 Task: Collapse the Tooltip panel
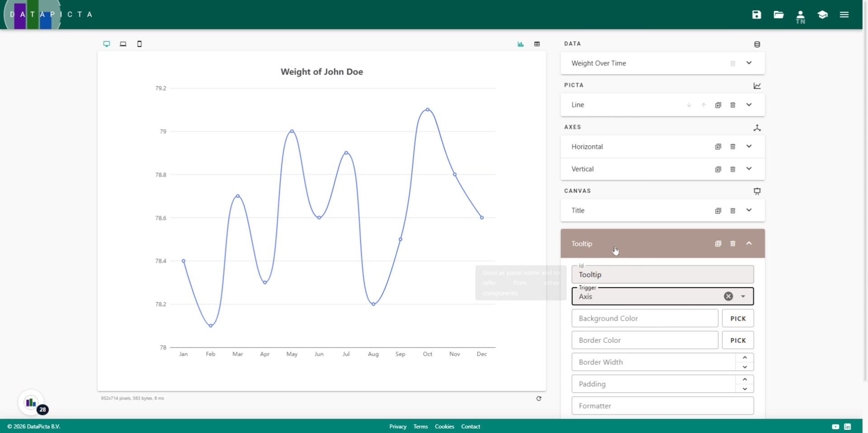point(749,243)
